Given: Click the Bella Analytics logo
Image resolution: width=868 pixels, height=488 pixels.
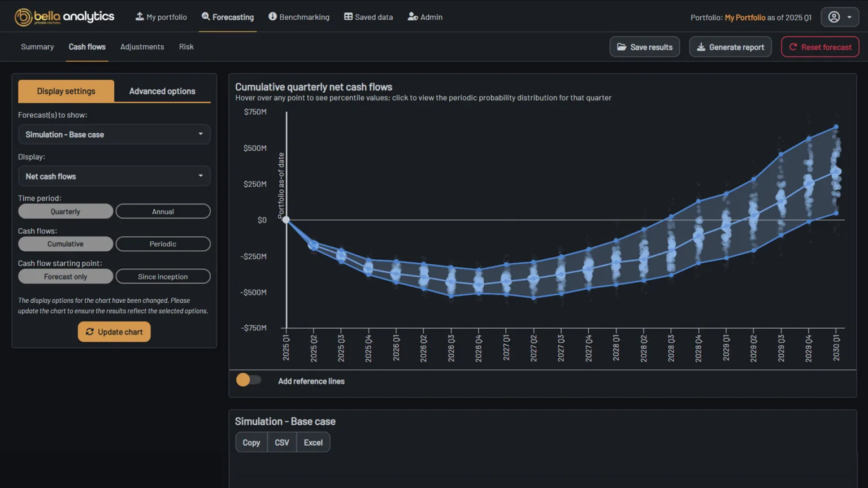Looking at the screenshot, I should pos(64,17).
